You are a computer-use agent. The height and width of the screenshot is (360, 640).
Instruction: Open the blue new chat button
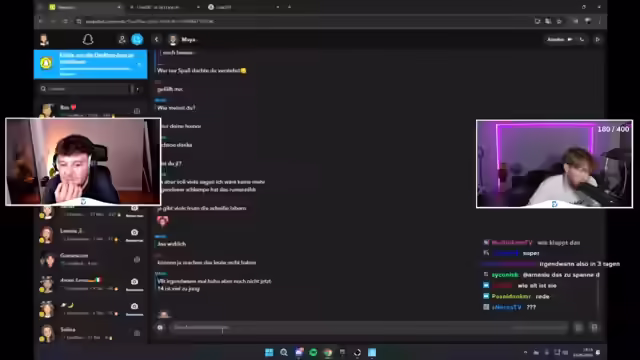137,39
